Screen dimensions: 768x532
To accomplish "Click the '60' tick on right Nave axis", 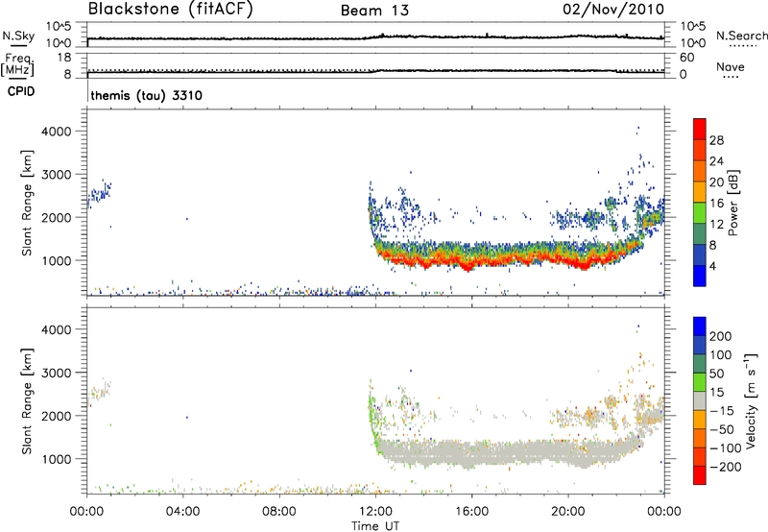I will (x=687, y=58).
